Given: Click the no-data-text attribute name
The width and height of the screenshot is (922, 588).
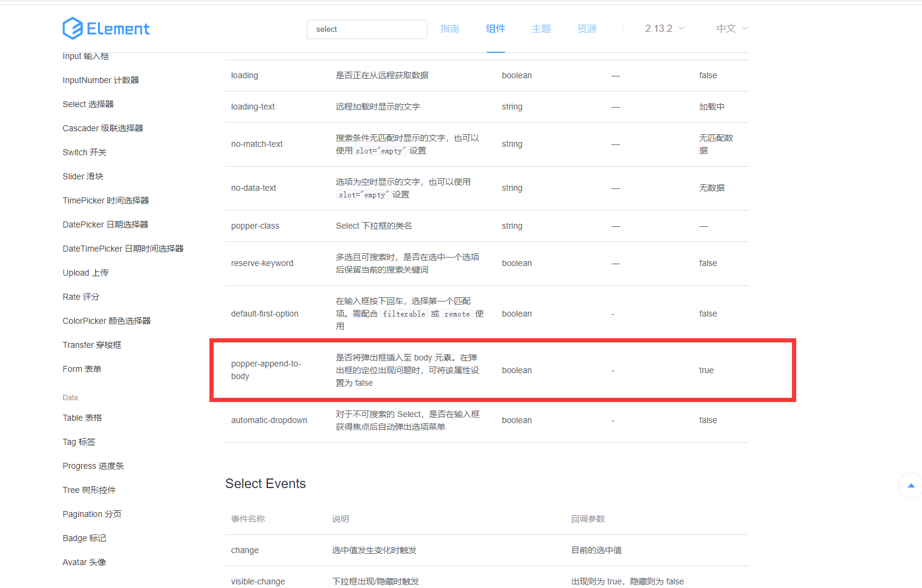Looking at the screenshot, I should click(253, 188).
